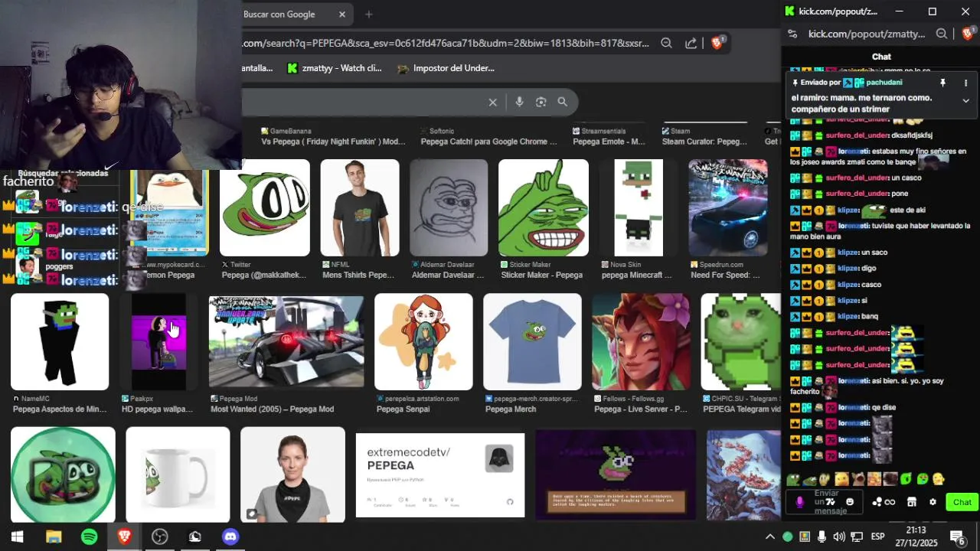Viewport: 980px width, 551px height.
Task: Open Google Lens image search
Action: 541,102
